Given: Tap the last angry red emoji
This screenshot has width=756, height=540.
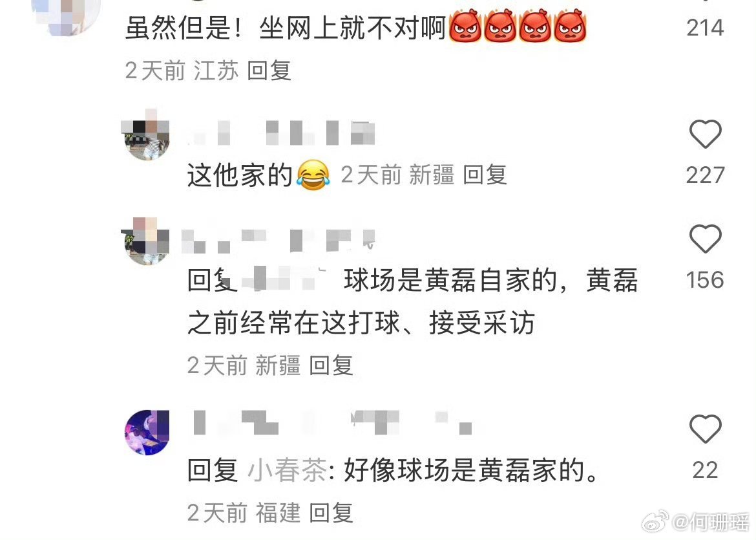Looking at the screenshot, I should coord(570,26).
